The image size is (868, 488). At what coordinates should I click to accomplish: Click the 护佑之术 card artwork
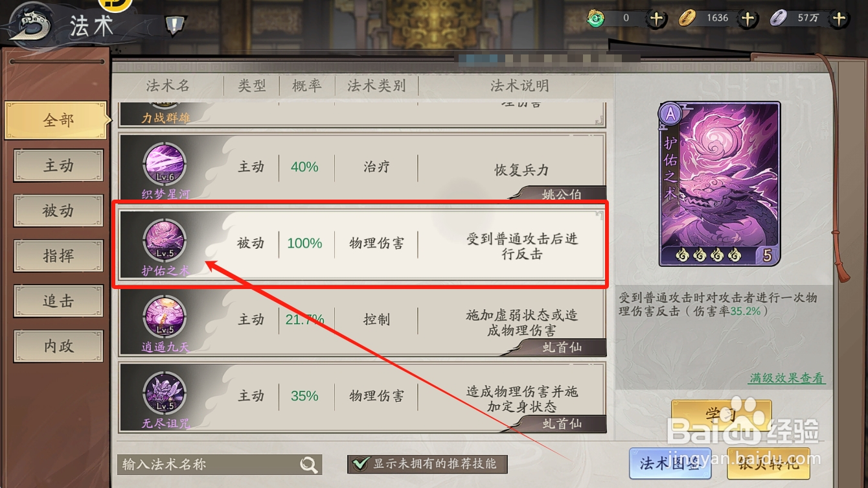point(720,184)
